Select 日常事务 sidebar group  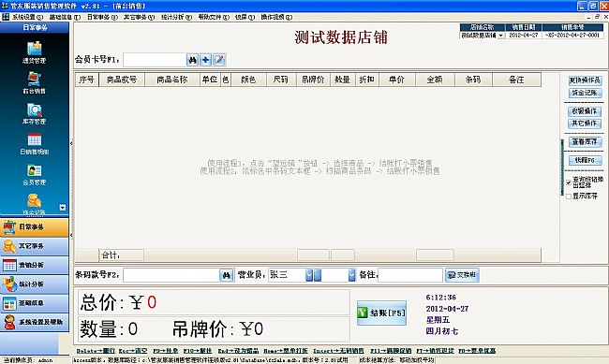35,227
